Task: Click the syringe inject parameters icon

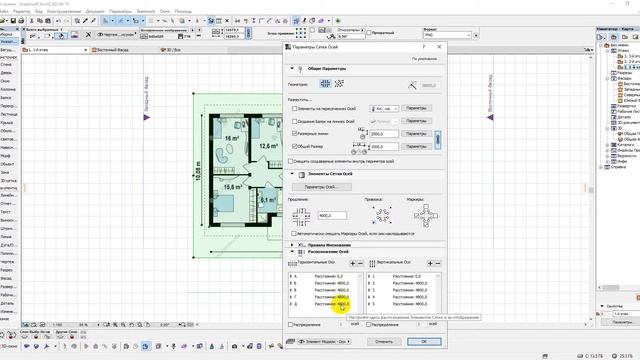Action: pos(93,21)
